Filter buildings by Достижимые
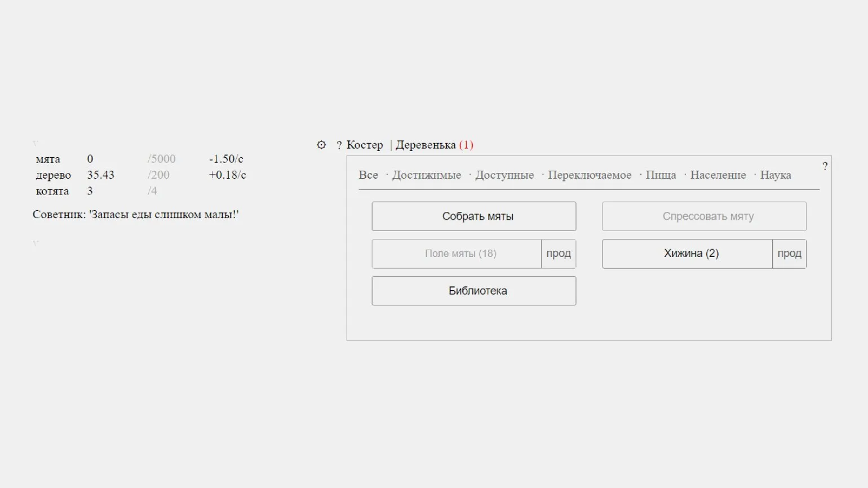The image size is (868, 488). [x=427, y=175]
